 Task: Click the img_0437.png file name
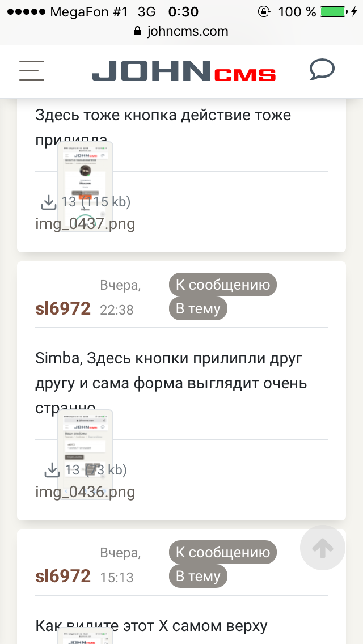pos(85,224)
